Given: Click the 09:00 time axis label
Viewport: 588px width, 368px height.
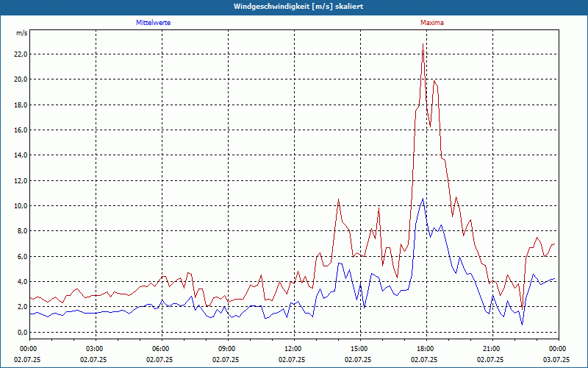Looking at the screenshot, I should (228, 349).
